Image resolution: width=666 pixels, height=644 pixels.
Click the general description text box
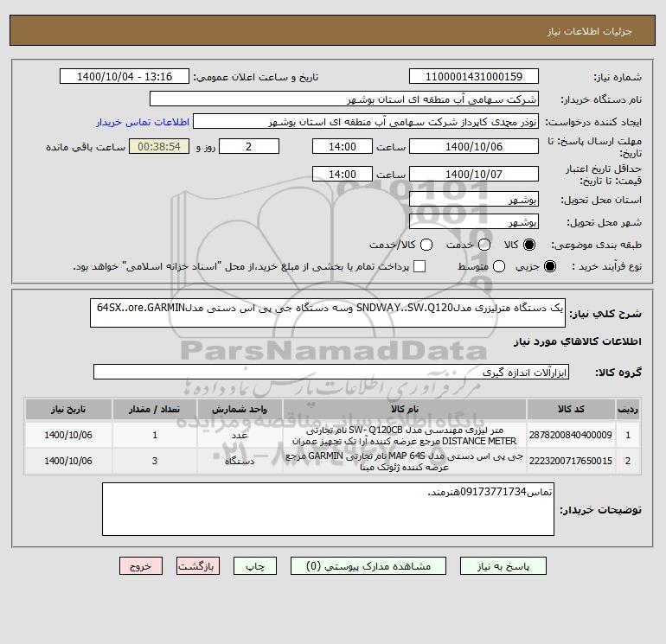click(328, 313)
